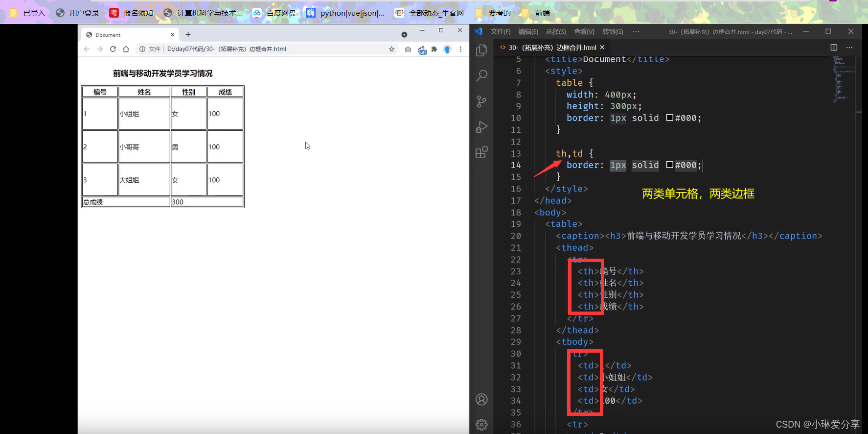Open the Chrome home page button
The image size is (868, 434).
point(126,49)
